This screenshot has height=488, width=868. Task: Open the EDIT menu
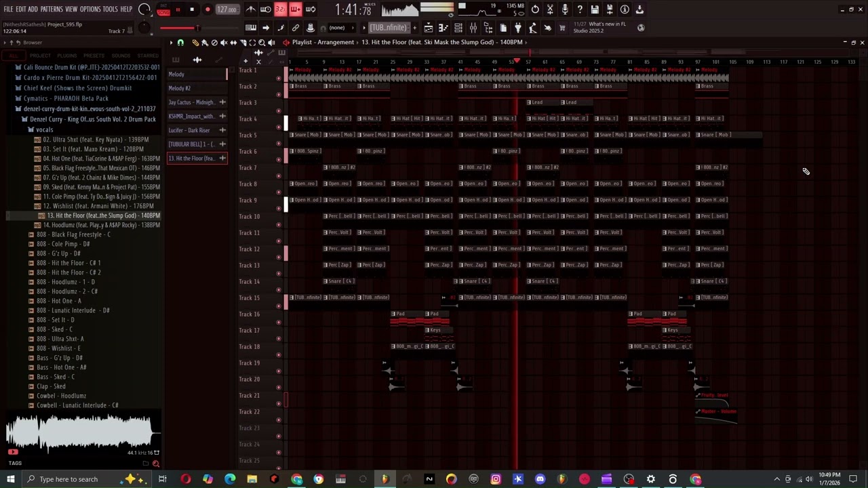pyautogui.click(x=21, y=9)
